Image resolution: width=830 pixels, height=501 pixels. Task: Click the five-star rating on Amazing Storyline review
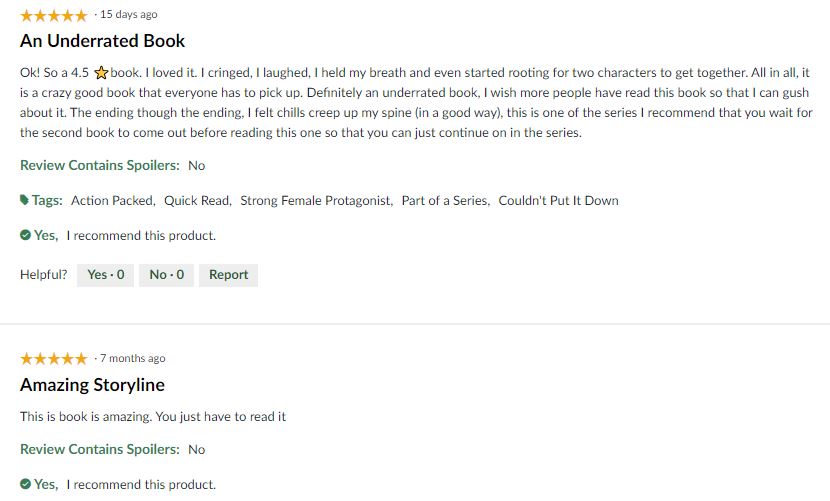(53, 359)
